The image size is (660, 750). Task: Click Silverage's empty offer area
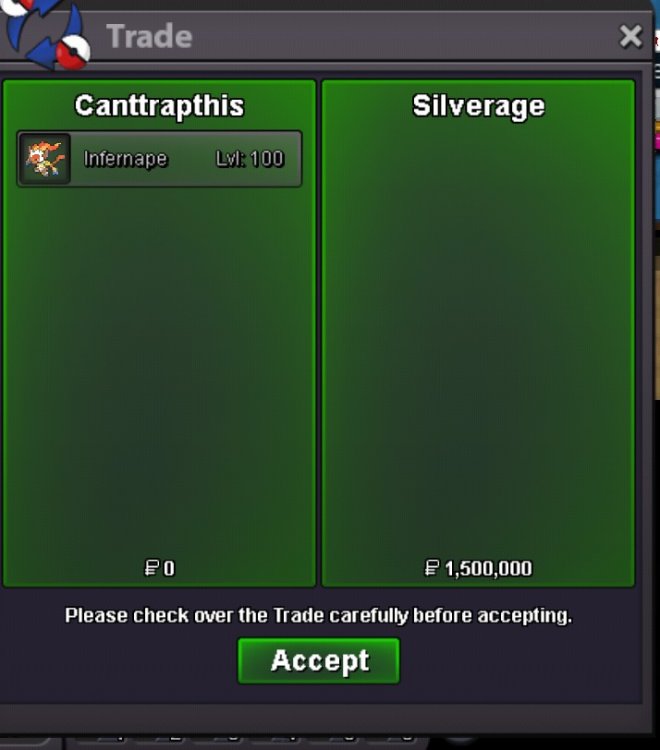pos(478,335)
